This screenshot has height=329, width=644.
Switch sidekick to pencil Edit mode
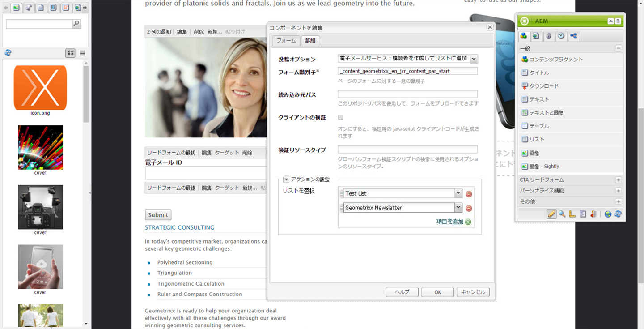coord(551,214)
